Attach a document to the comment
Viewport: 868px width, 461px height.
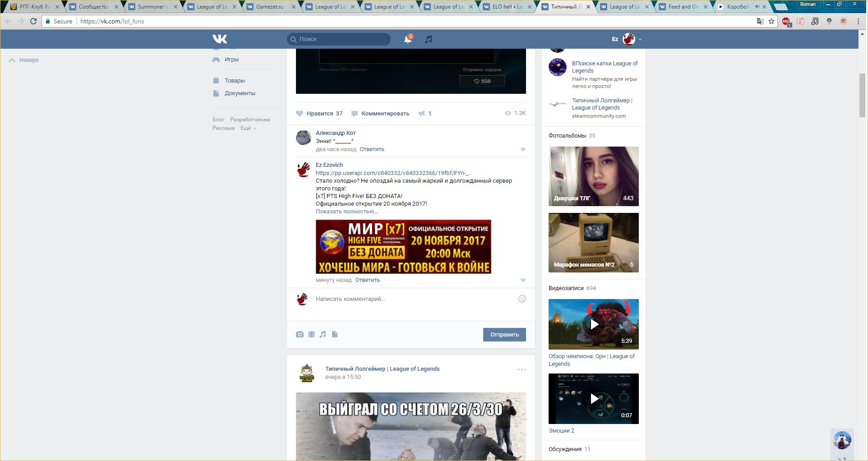(335, 334)
